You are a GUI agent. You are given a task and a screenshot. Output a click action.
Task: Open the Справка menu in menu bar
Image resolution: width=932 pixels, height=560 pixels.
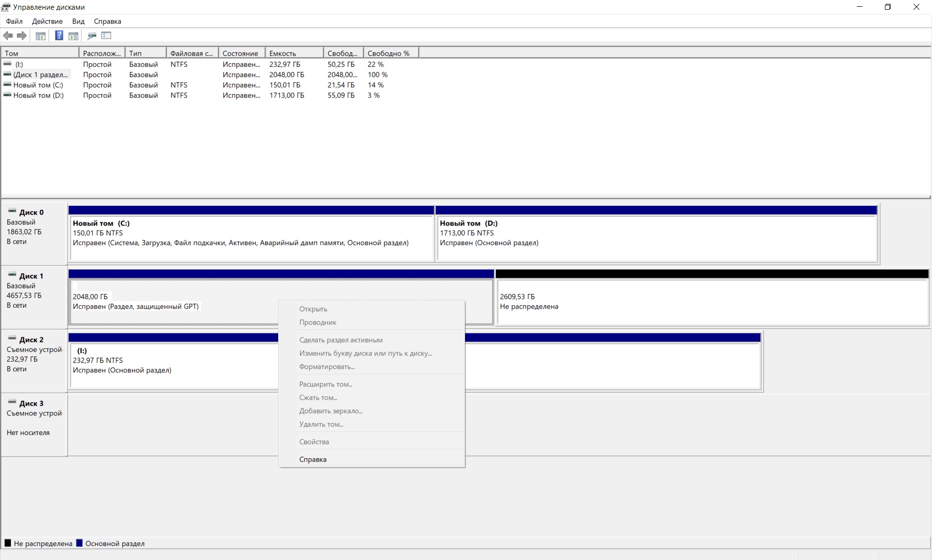click(107, 21)
